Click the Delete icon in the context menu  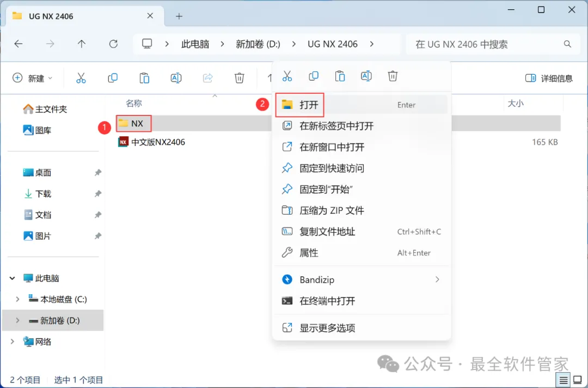[393, 76]
